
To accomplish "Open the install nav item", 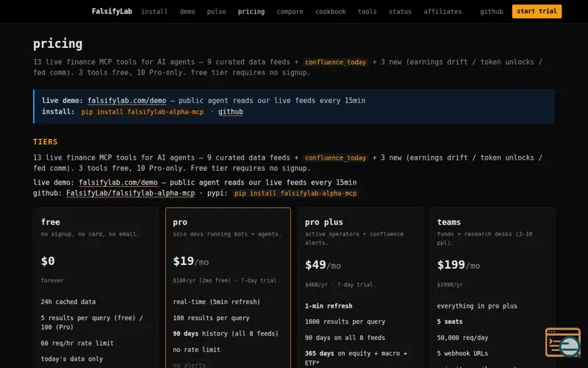I will 154,12.
